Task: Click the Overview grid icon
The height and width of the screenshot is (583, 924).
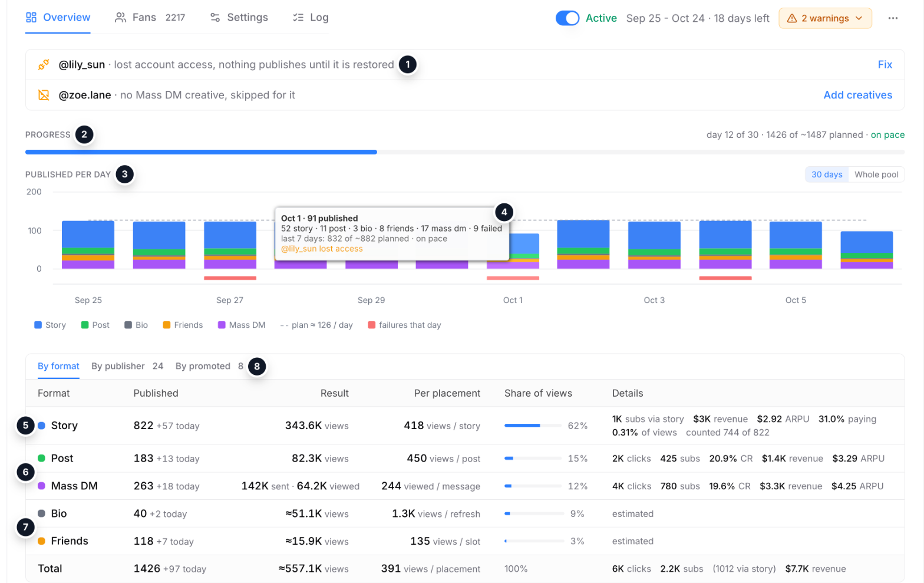Action: tap(31, 17)
